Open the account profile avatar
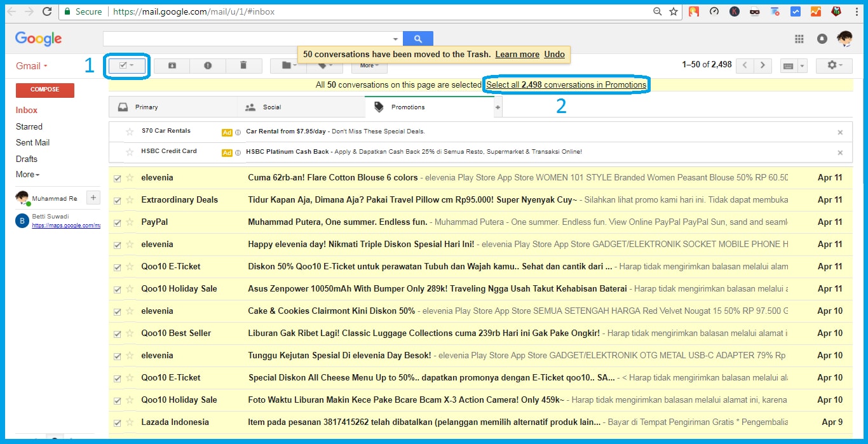The height and width of the screenshot is (444, 868). click(844, 39)
